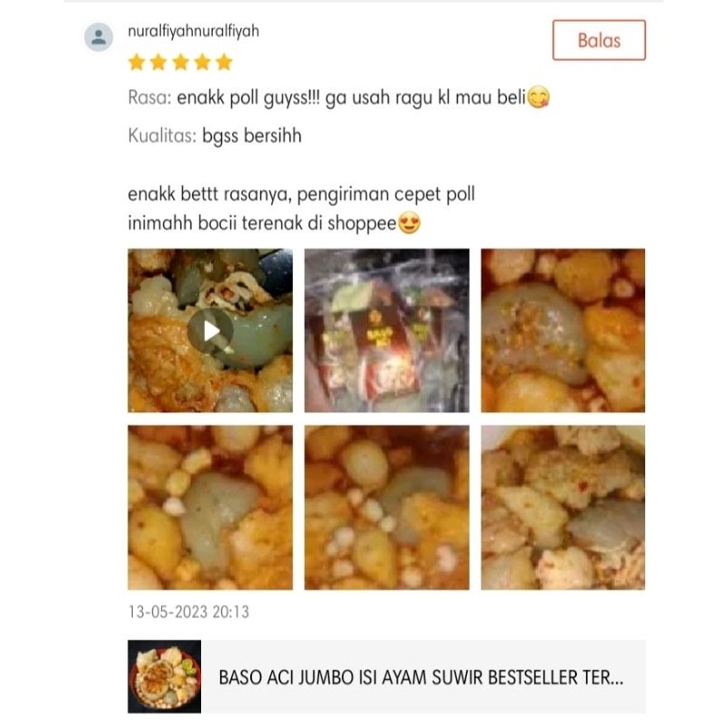Open the reviewer's profile avatar icon

pos(98,36)
